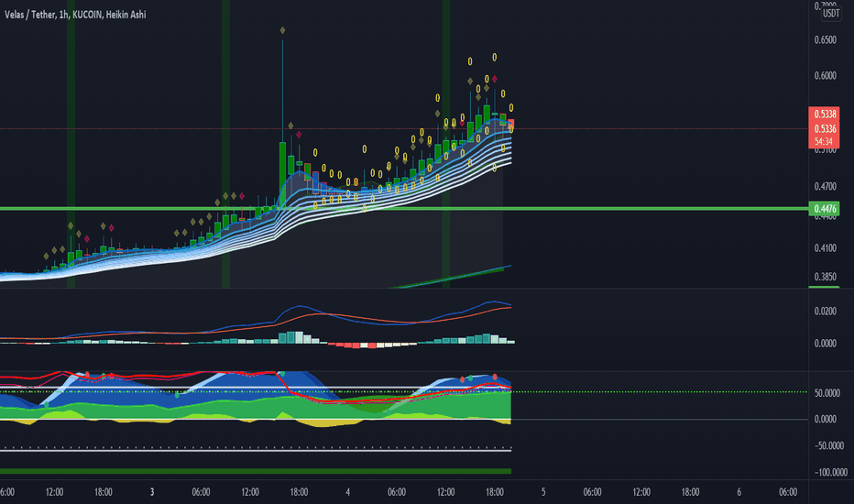Click the Velas / Tether chart title
854x504 pixels.
pyautogui.click(x=75, y=15)
